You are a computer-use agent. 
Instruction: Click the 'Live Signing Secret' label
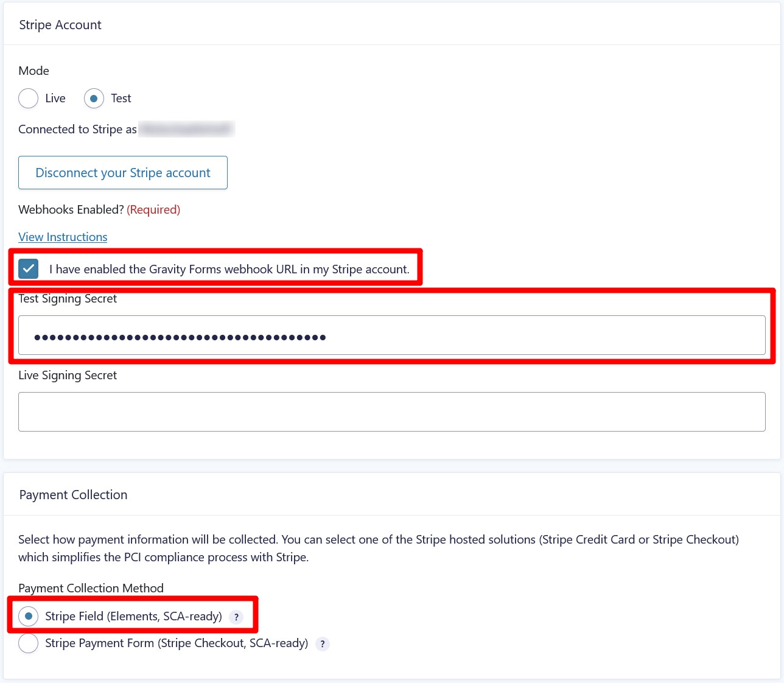[x=68, y=375]
